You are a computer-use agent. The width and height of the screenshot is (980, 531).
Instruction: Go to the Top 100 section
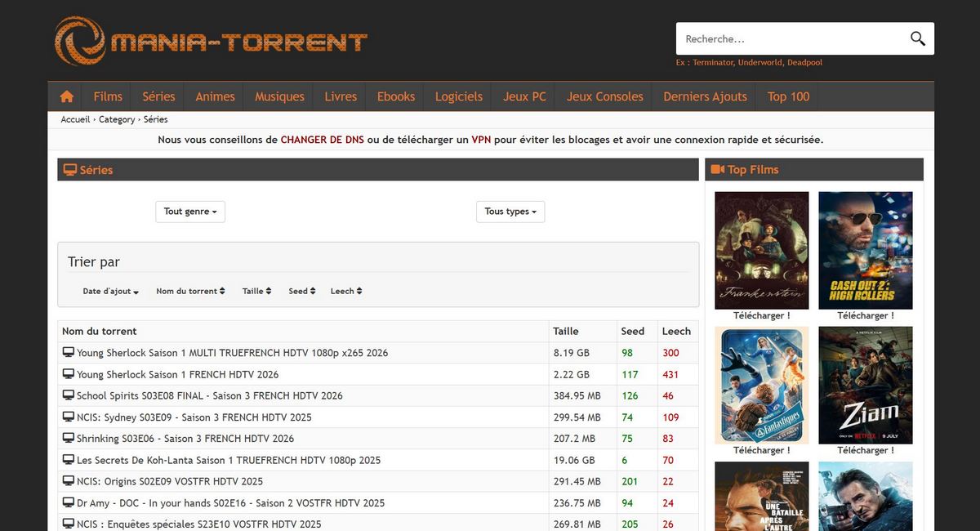tap(788, 96)
